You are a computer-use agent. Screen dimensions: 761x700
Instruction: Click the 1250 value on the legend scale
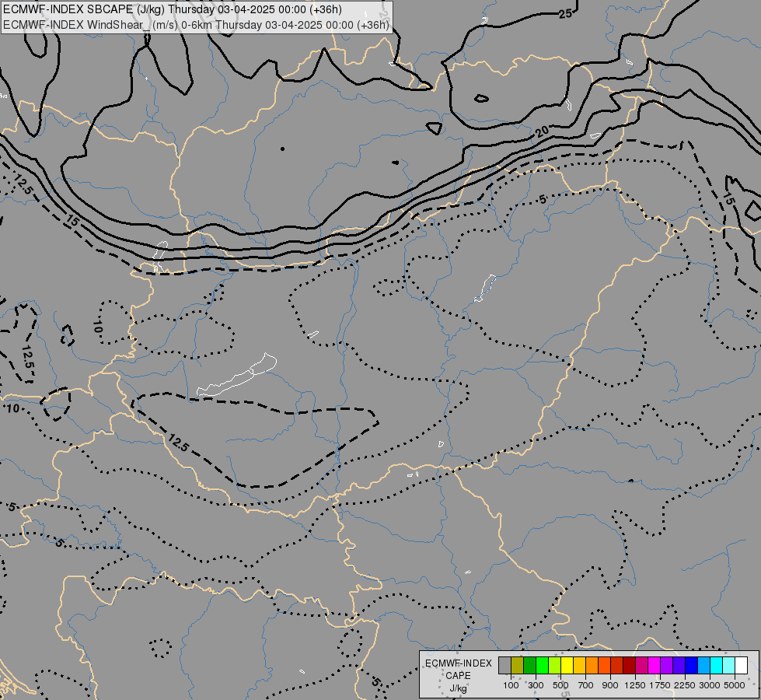635,685
